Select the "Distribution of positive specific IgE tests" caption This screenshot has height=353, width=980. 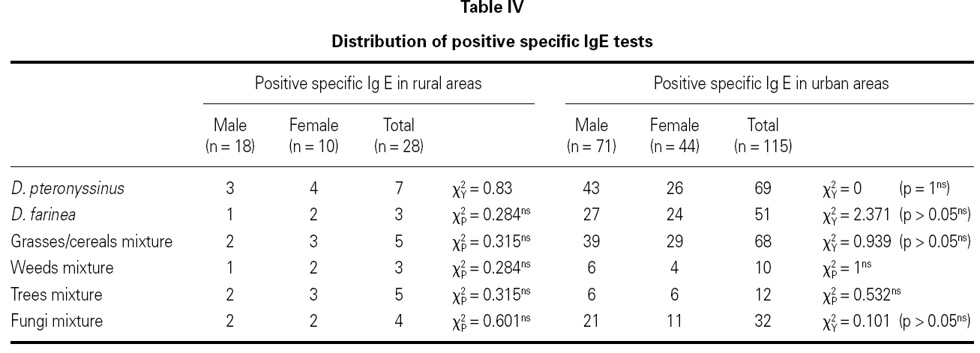click(492, 42)
